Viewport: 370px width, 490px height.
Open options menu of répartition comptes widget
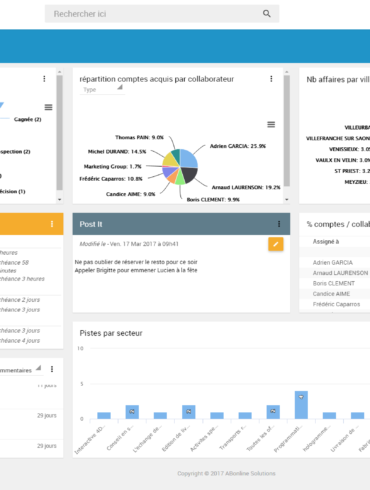coord(271,79)
